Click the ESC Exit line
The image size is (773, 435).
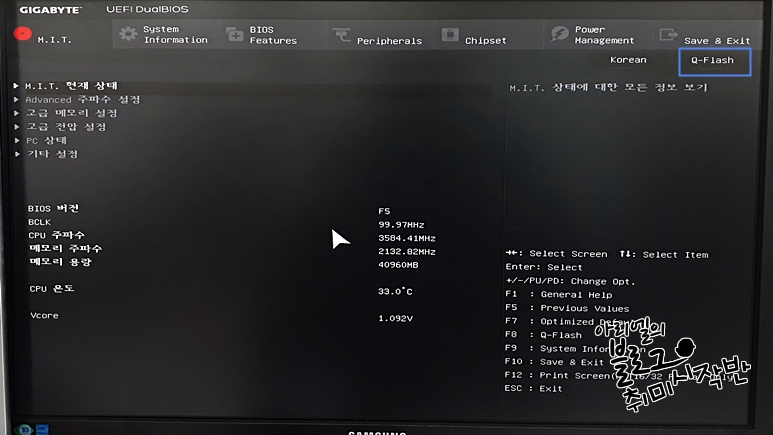533,389
